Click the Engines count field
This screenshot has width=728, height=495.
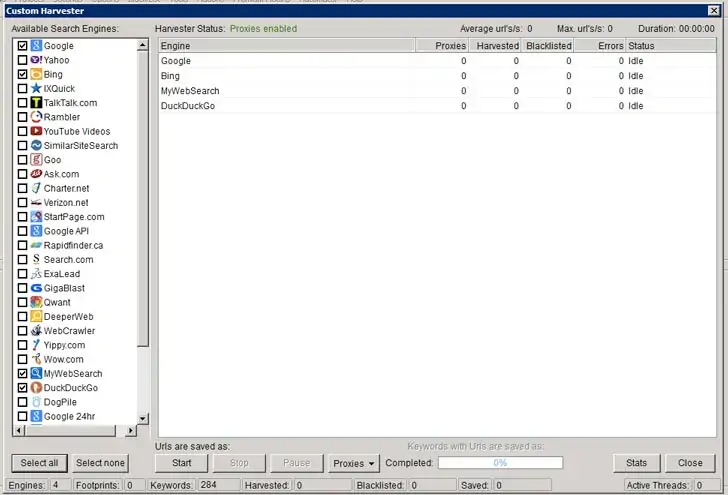coord(60,485)
